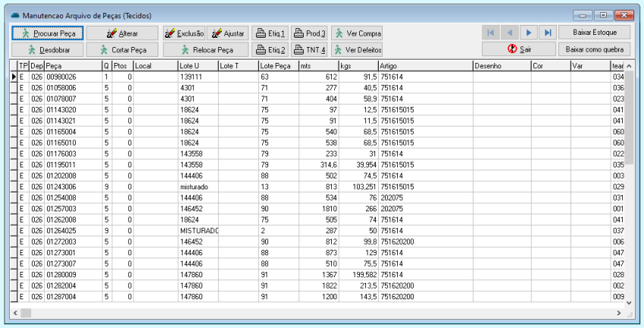
Task: Jump to last record navigation arrow
Action: (x=547, y=33)
